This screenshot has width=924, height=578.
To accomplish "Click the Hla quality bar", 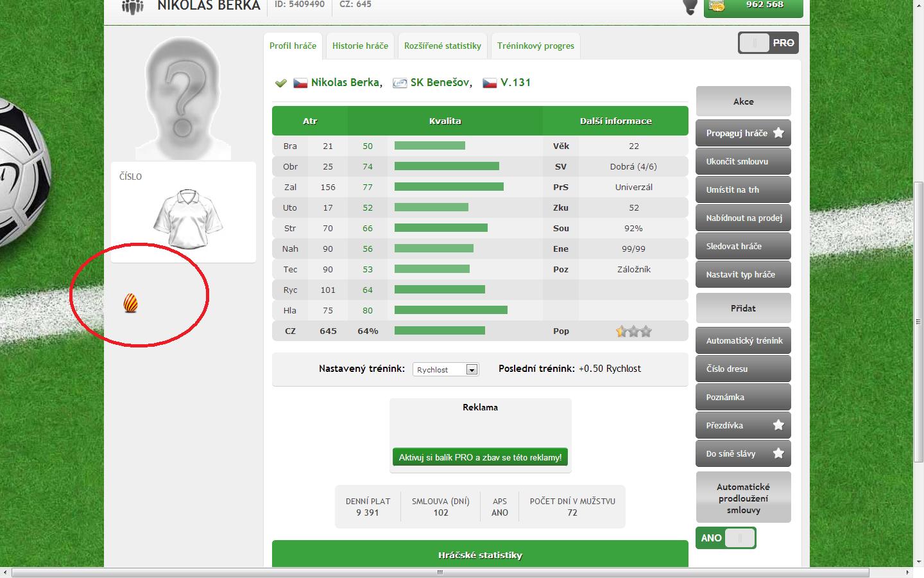I will 451,310.
